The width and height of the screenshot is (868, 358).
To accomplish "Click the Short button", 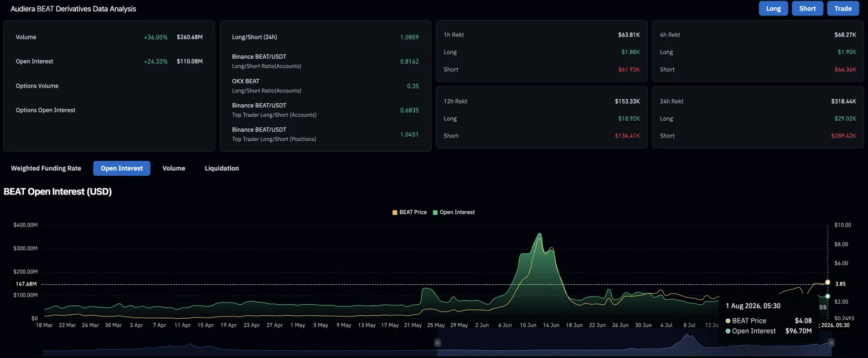I will pos(807,8).
